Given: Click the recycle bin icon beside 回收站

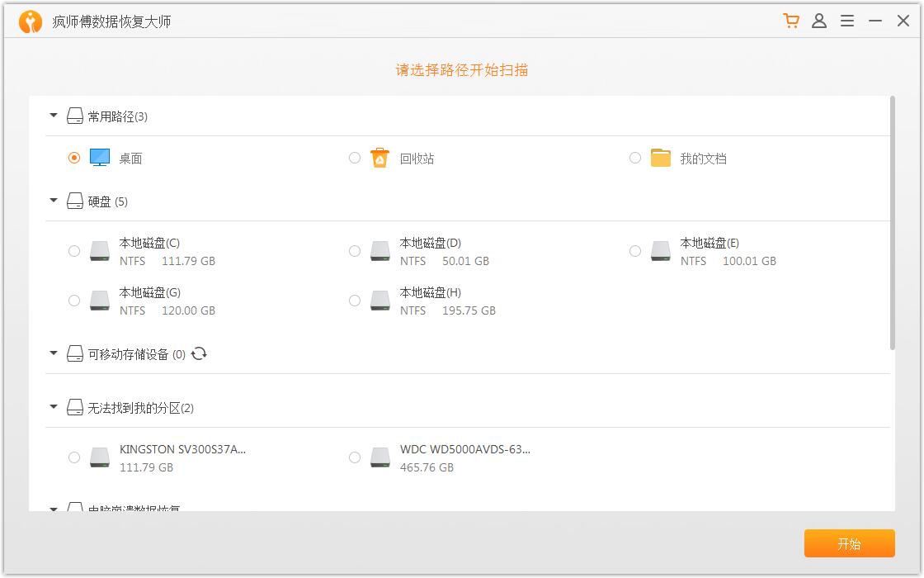Looking at the screenshot, I should [379, 158].
